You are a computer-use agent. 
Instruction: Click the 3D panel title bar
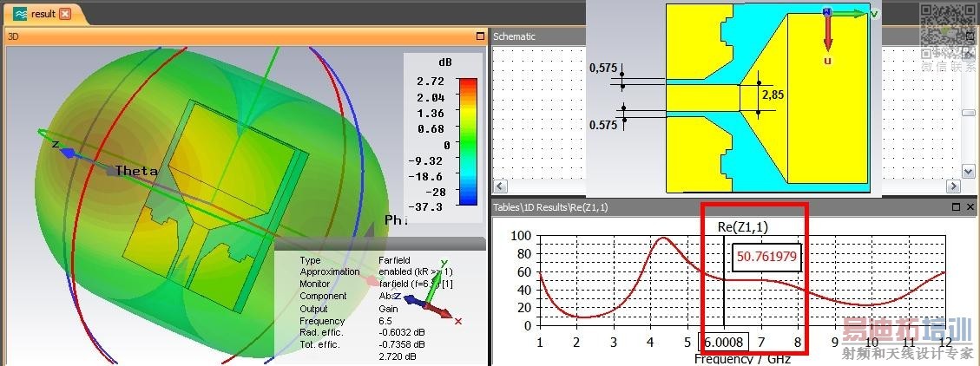245,36
